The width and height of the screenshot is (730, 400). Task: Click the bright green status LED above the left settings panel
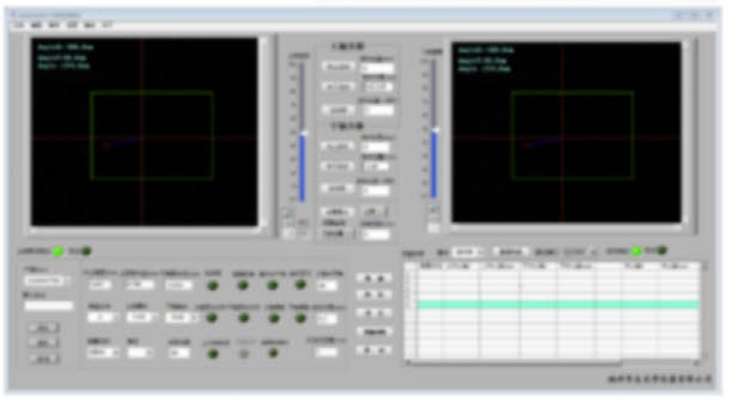tap(58, 251)
